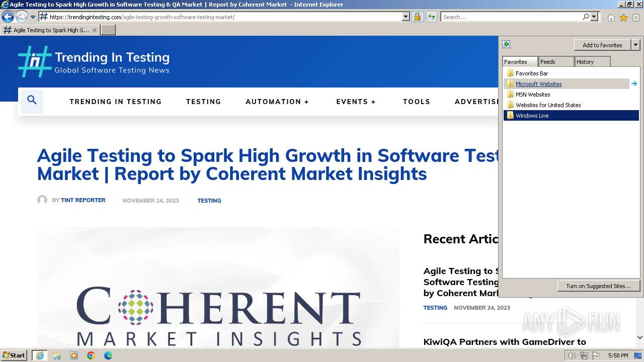
Task: Open media player taskbar icon
Action: (74, 355)
